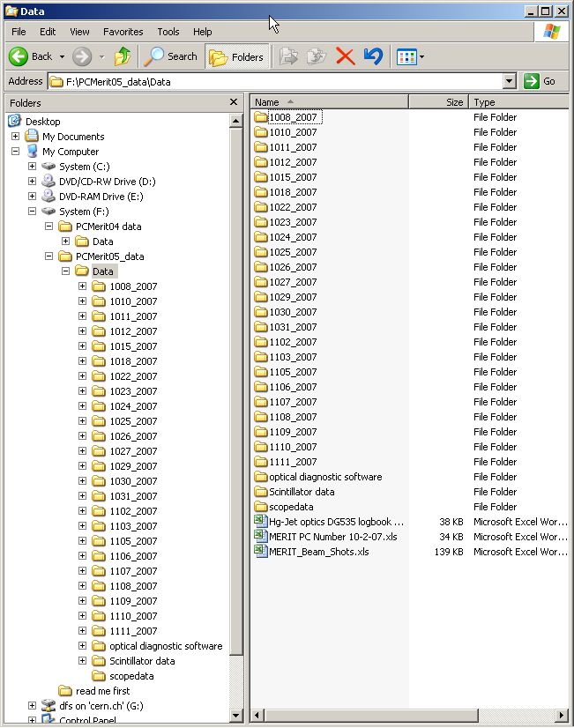Click the red Delete X icon
The width and height of the screenshot is (574, 728).
[x=345, y=56]
